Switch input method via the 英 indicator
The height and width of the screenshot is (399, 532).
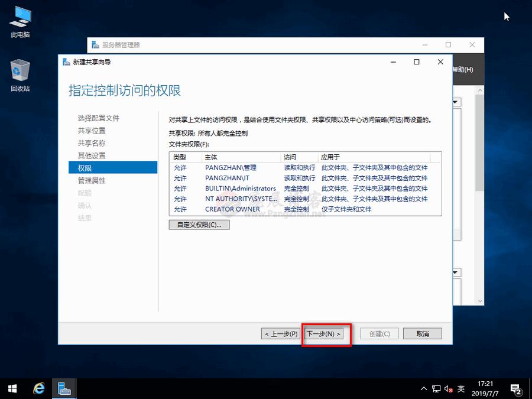(461, 389)
